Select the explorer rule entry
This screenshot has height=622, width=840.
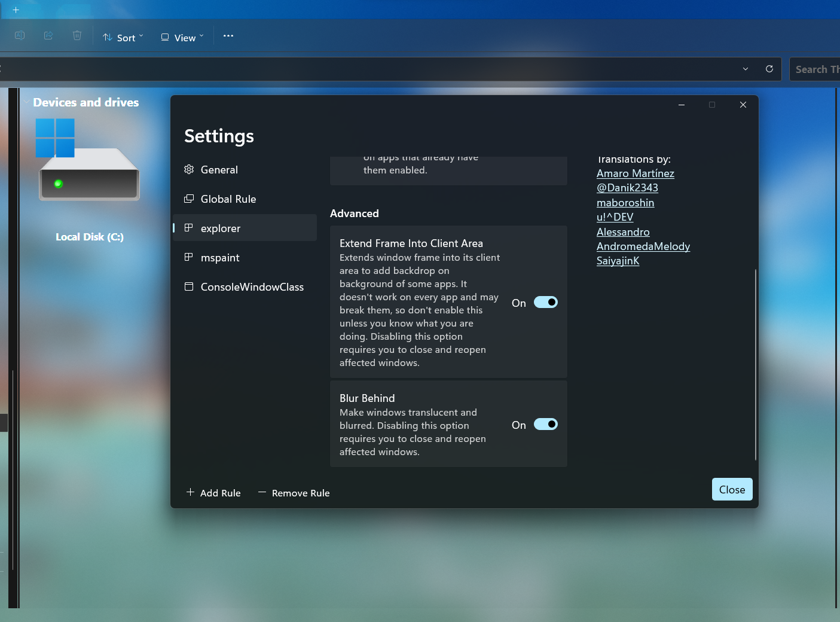tap(221, 228)
